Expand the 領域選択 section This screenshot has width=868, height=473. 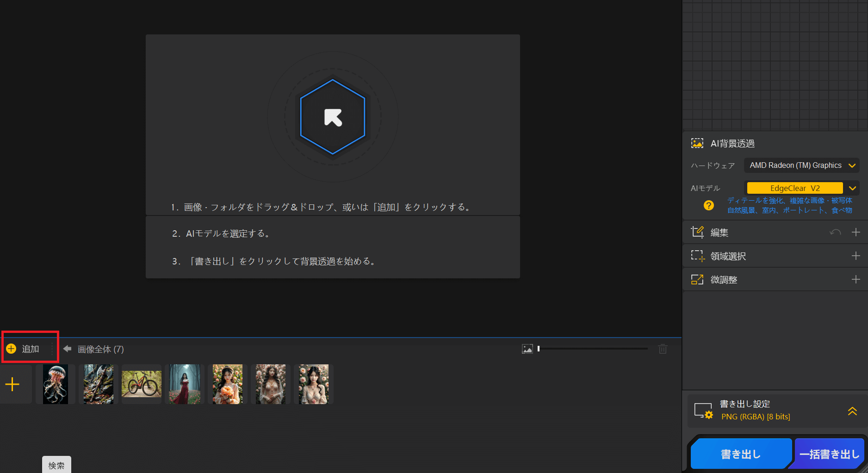click(x=856, y=256)
